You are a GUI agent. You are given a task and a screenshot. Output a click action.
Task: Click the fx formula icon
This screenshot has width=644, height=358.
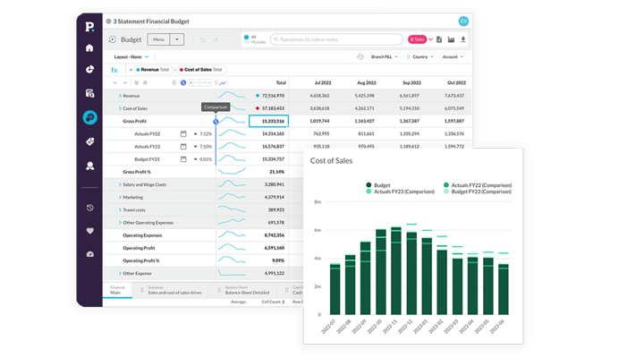[x=114, y=69]
